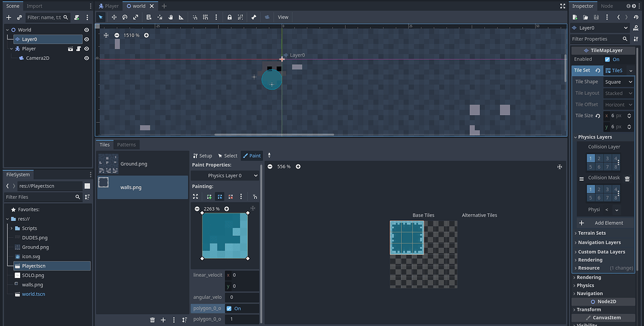Add a new node in Scene dock
This screenshot has height=326, width=644.
pos(9,18)
